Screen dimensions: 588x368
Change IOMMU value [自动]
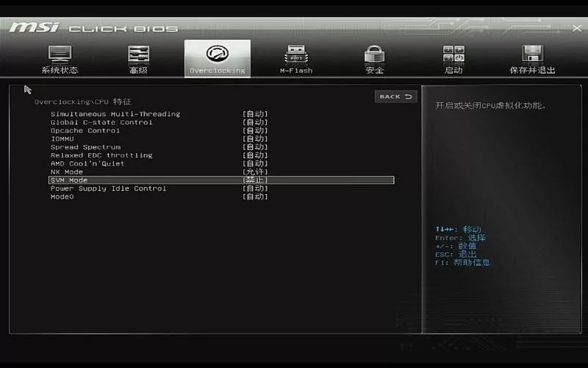255,138
